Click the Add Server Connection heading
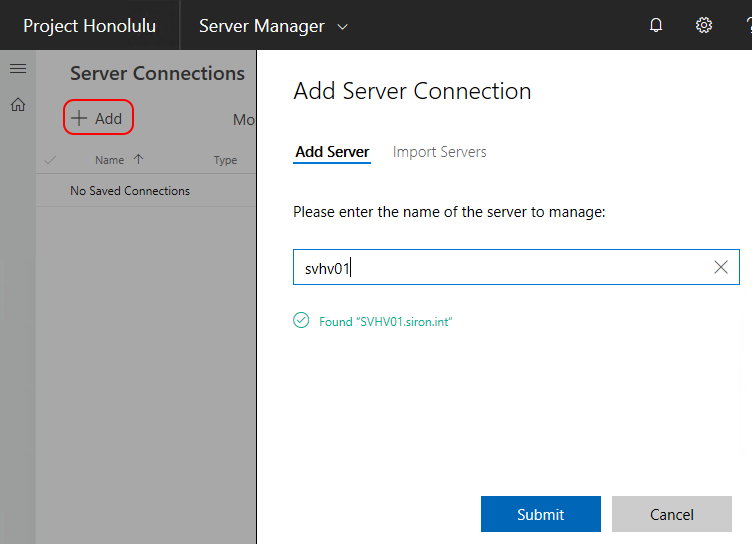 [412, 91]
